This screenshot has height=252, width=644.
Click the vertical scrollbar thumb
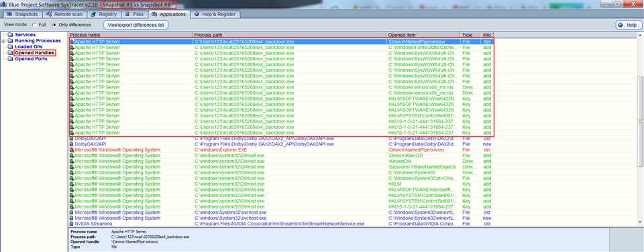pos(640,121)
